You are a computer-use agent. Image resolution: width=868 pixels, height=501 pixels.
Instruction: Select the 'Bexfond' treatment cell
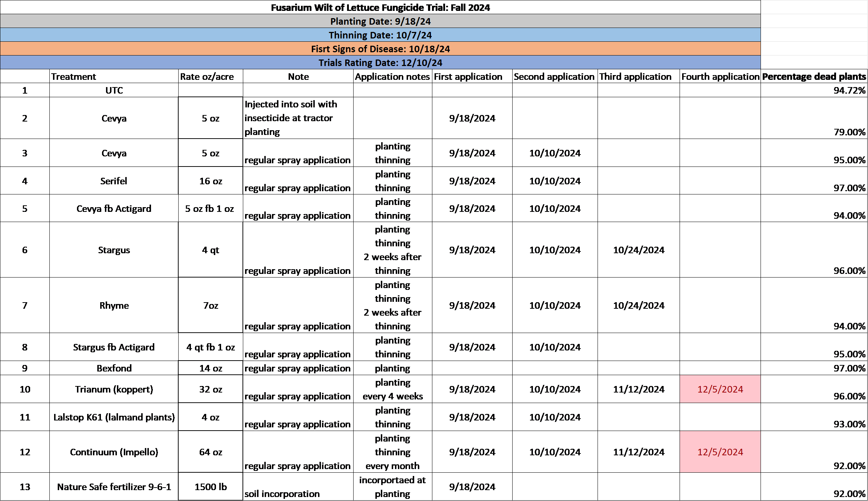114,368
